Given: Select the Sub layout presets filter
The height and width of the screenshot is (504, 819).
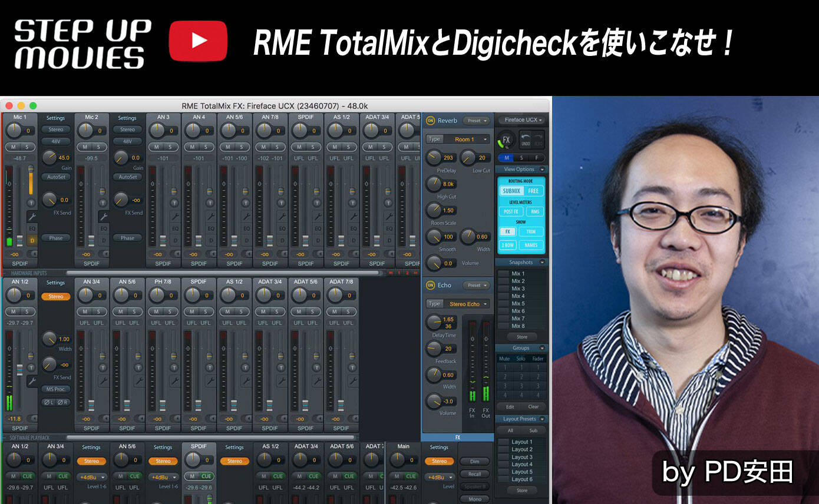Looking at the screenshot, I should tap(533, 430).
